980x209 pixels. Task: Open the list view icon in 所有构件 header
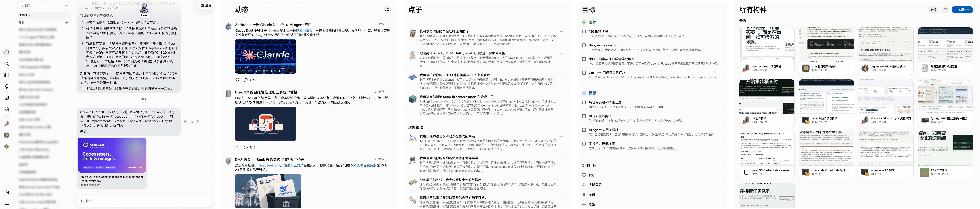(x=945, y=10)
